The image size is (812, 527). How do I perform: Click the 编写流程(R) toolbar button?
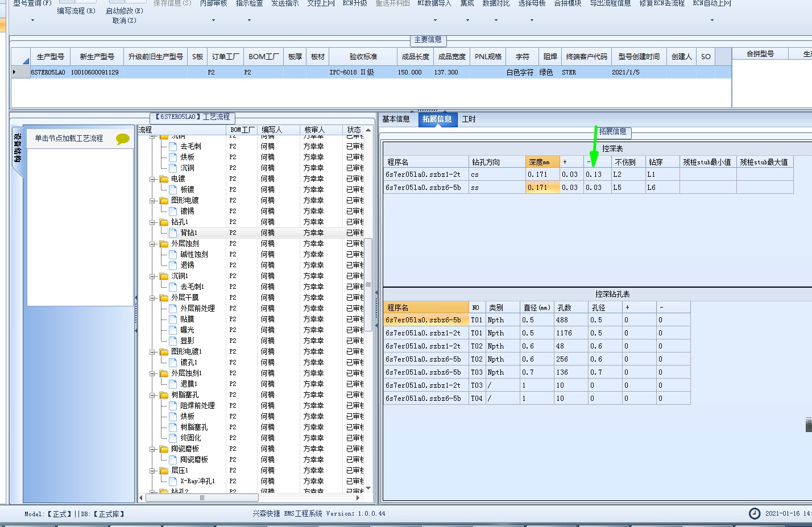tap(76, 11)
